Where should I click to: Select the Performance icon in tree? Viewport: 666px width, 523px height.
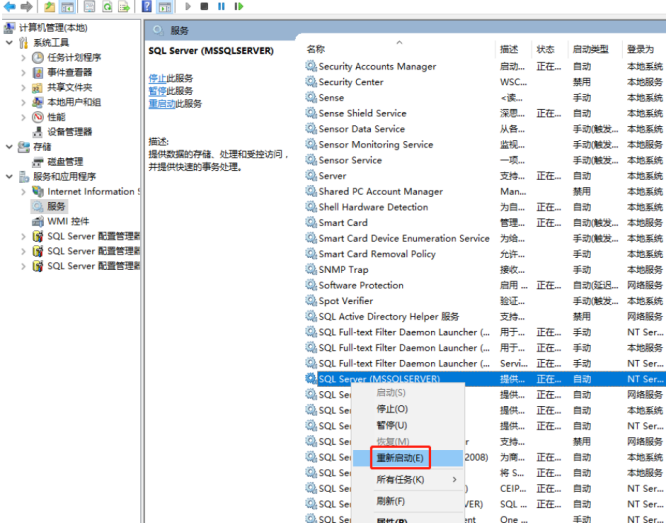[x=38, y=117]
